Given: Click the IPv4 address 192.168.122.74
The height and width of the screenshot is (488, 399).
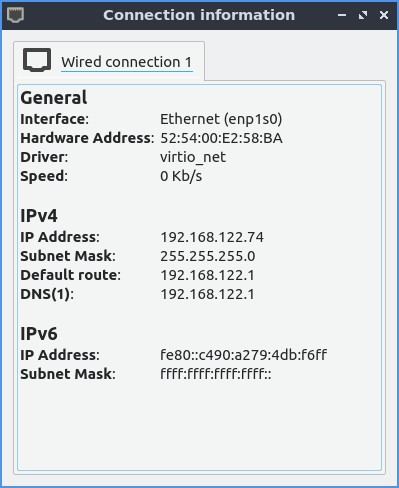Looking at the screenshot, I should pos(212,237).
